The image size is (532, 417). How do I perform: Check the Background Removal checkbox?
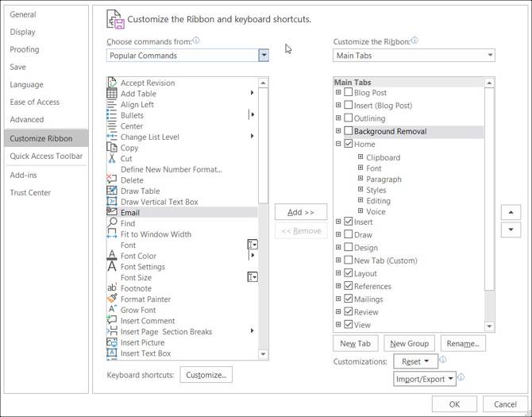(348, 130)
